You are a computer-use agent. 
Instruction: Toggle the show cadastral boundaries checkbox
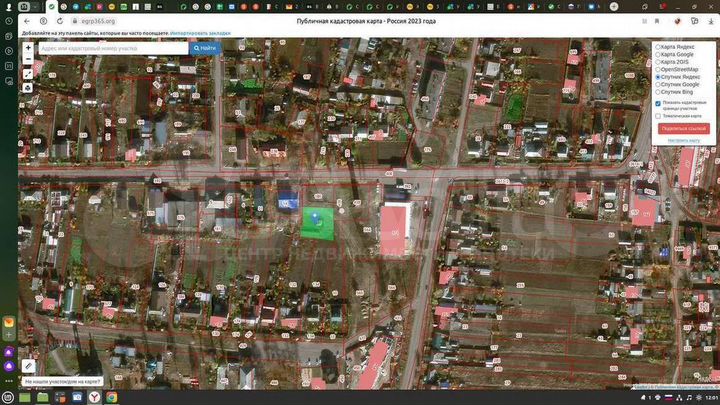(x=657, y=103)
